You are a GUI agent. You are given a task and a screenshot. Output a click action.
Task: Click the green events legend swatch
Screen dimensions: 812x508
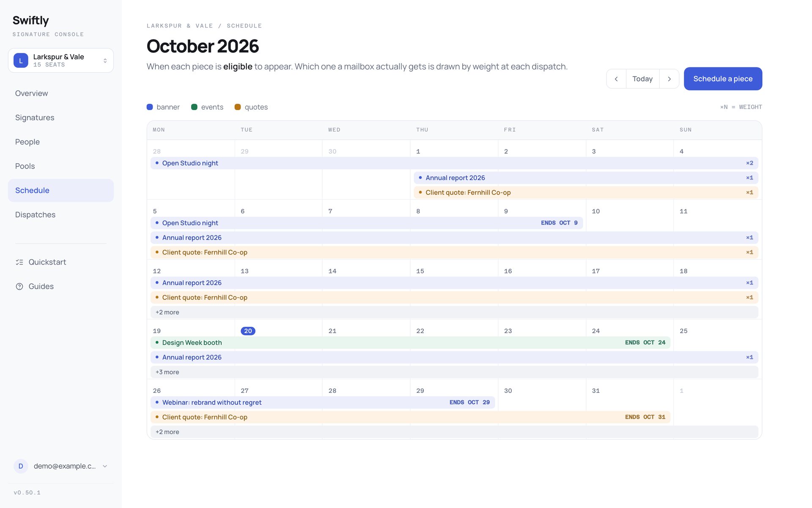coord(194,107)
